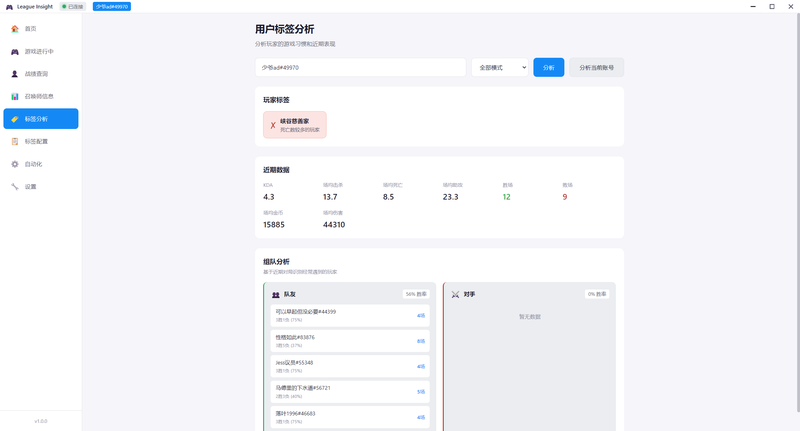This screenshot has width=800, height=431.
Task: Open 标签配置 in the sidebar
Action: pos(41,141)
